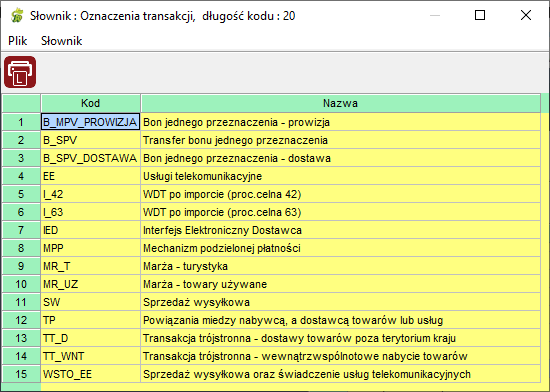550x392 pixels.
Task: Select the MR_T code cell
Action: [x=90, y=266]
